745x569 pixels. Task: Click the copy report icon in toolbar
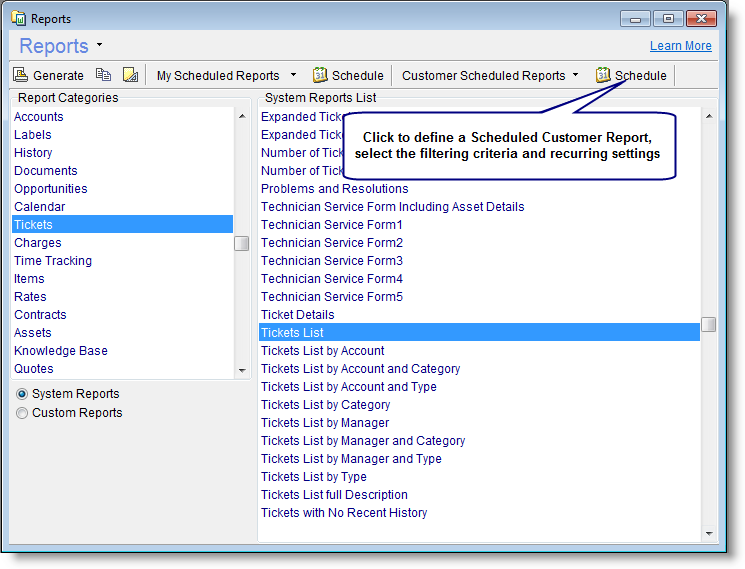[103, 75]
